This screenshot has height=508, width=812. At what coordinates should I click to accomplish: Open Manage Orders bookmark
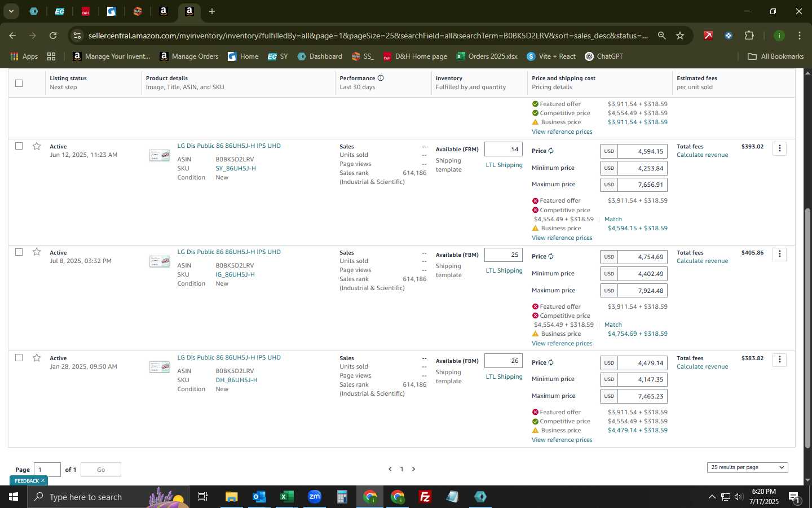pyautogui.click(x=189, y=56)
